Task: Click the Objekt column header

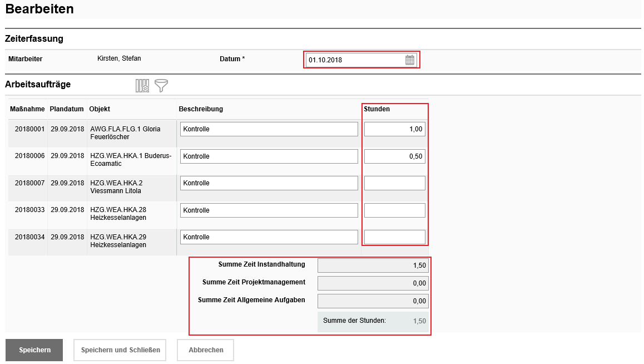Action: tap(100, 109)
